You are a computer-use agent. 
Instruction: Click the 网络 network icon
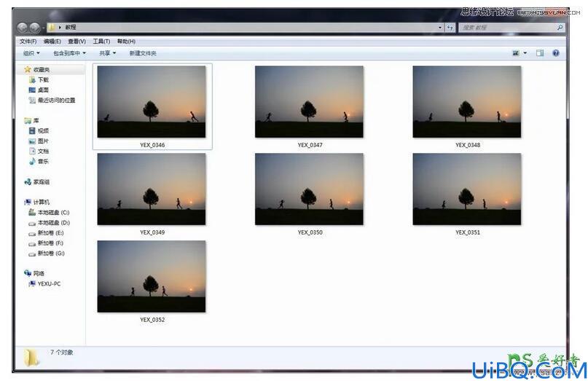(28, 273)
